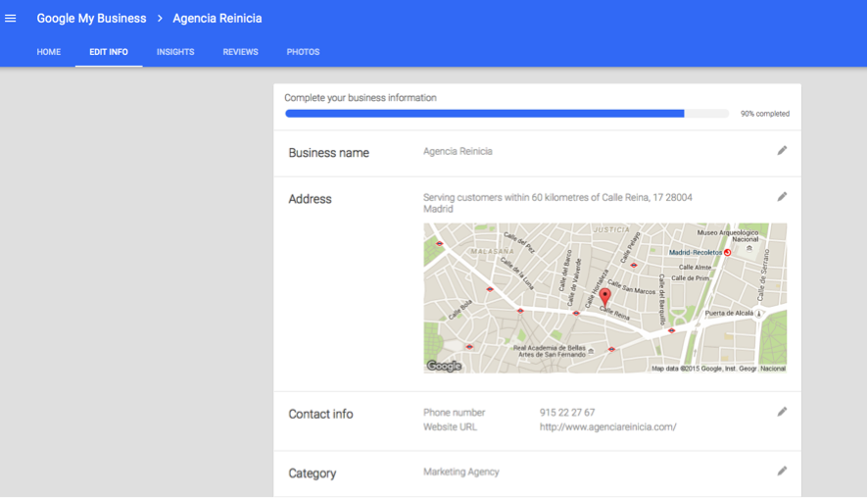Go to the Reviews tab
The width and height of the screenshot is (868, 498).
click(x=240, y=52)
